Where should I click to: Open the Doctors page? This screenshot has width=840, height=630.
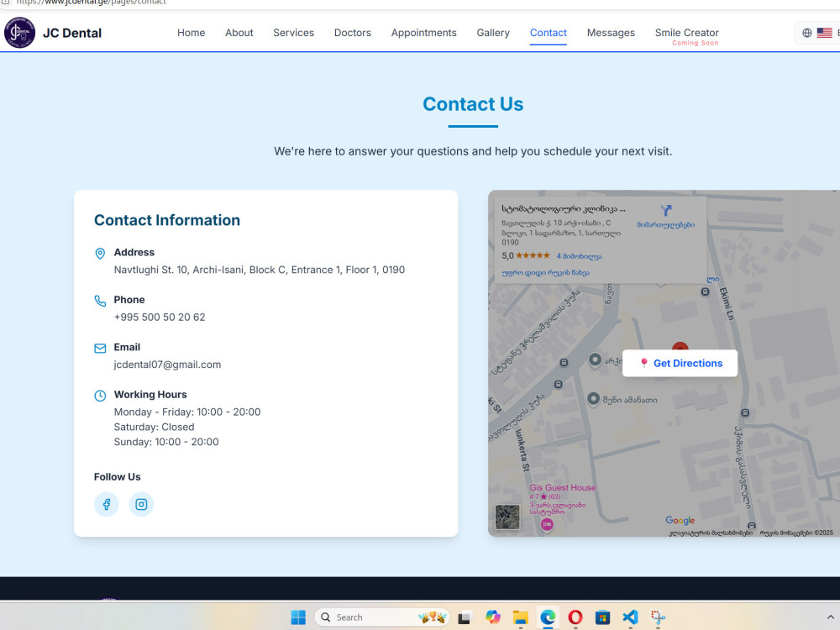coord(353,33)
